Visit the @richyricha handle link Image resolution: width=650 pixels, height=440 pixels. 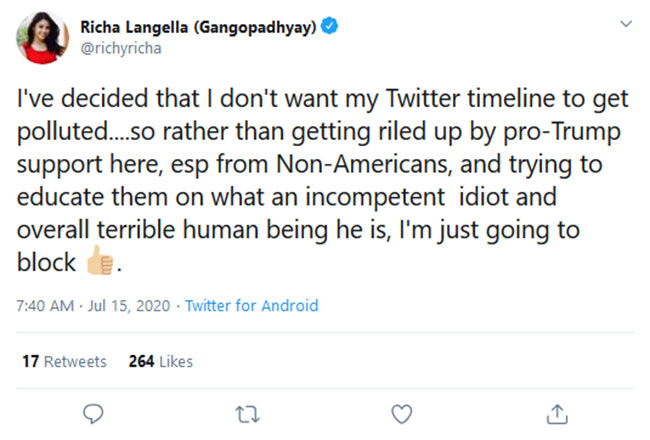[x=116, y=47]
